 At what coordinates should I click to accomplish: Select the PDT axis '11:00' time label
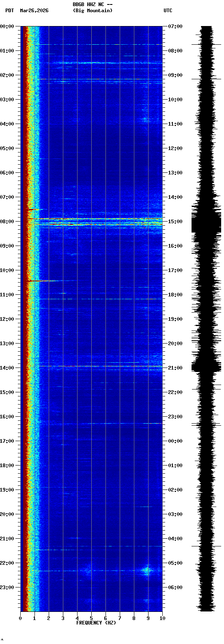(x=7, y=295)
